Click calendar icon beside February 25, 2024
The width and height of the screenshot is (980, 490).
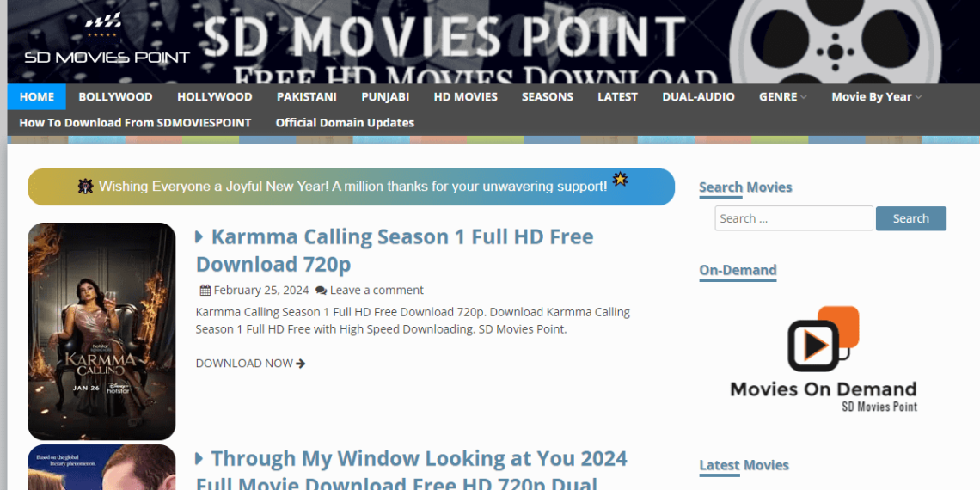point(205,291)
